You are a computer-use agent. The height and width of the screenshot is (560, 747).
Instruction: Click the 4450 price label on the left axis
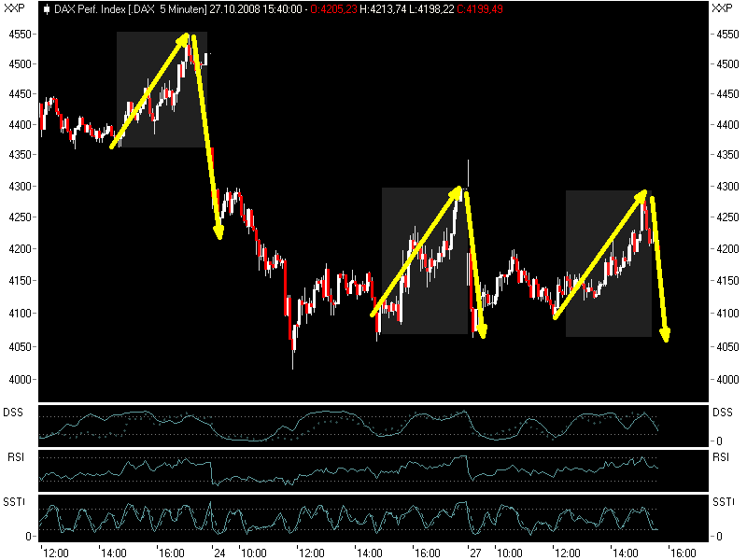20,94
